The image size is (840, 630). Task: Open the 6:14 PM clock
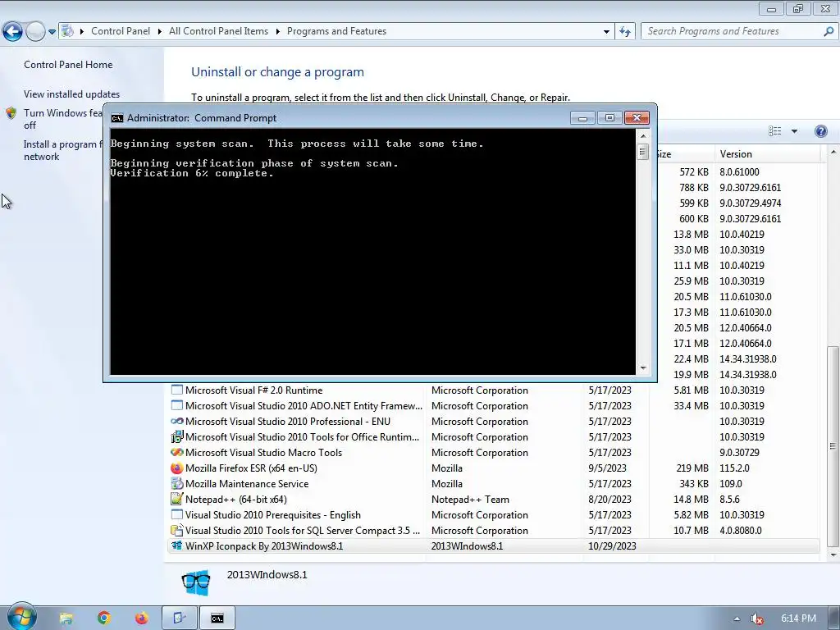798,619
